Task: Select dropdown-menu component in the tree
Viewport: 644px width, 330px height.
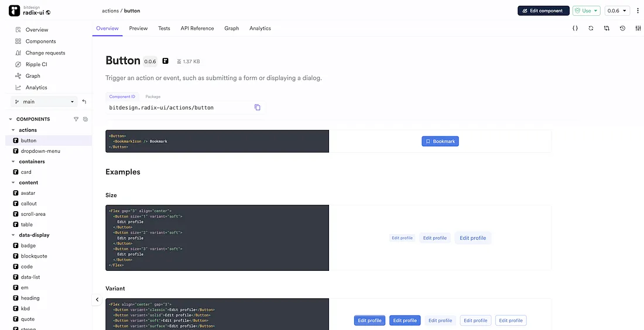Action: pos(40,151)
